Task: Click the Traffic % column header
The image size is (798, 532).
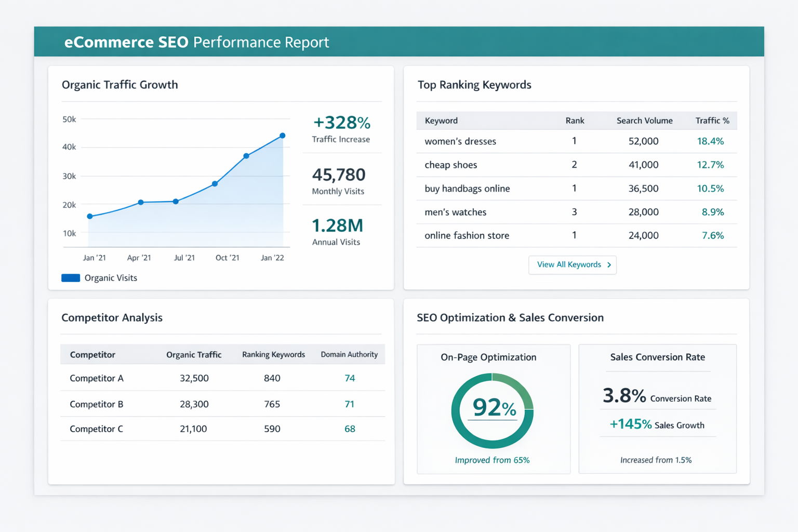Action: (x=712, y=121)
